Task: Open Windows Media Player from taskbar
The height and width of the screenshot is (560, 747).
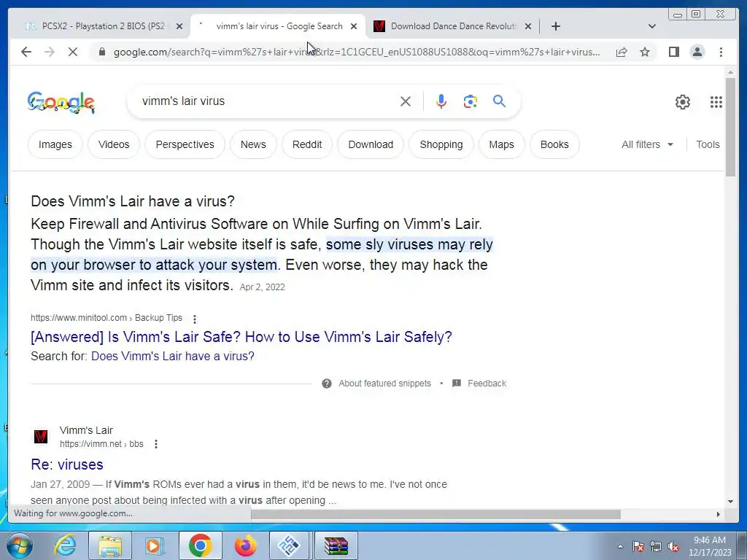Action: 155,545
